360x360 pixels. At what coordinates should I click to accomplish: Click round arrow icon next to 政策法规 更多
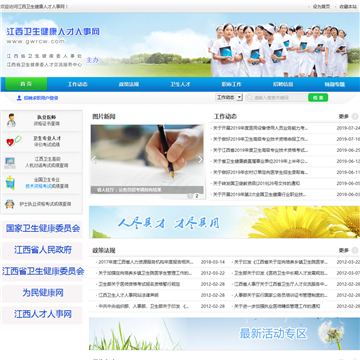pyautogui.click(x=355, y=250)
